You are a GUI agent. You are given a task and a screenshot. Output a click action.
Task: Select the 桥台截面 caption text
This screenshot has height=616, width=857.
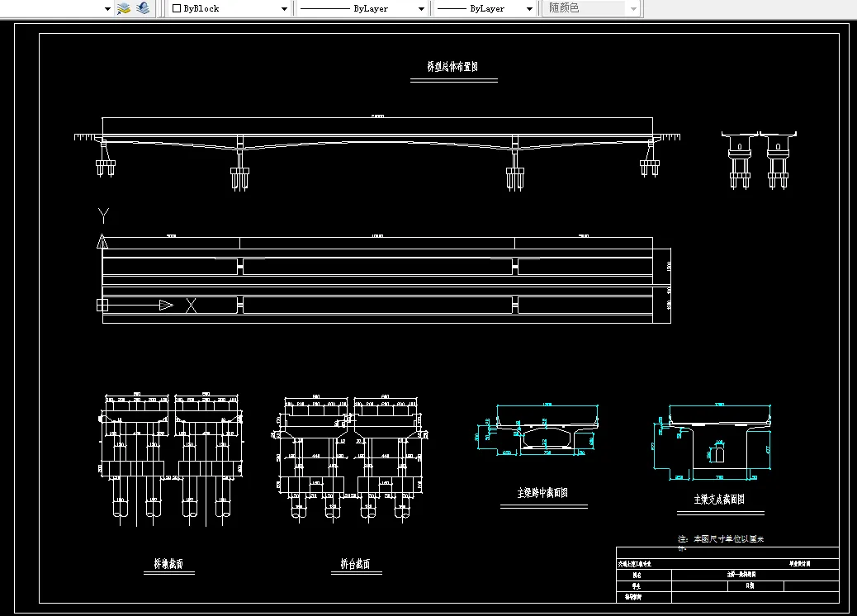point(355,563)
